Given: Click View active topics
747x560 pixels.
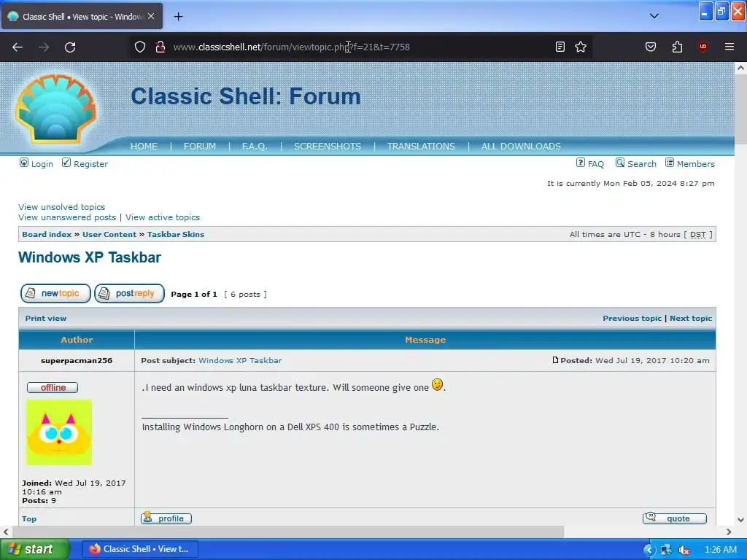Looking at the screenshot, I should 163,217.
